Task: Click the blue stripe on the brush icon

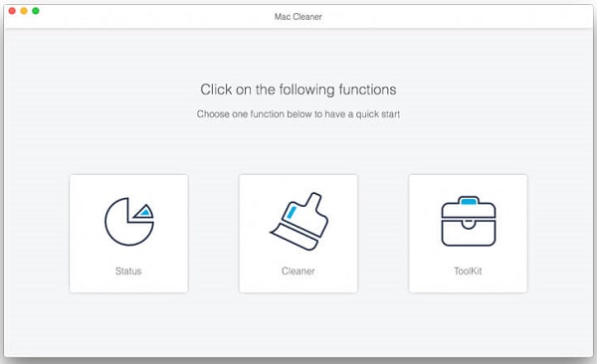Action: [292, 212]
